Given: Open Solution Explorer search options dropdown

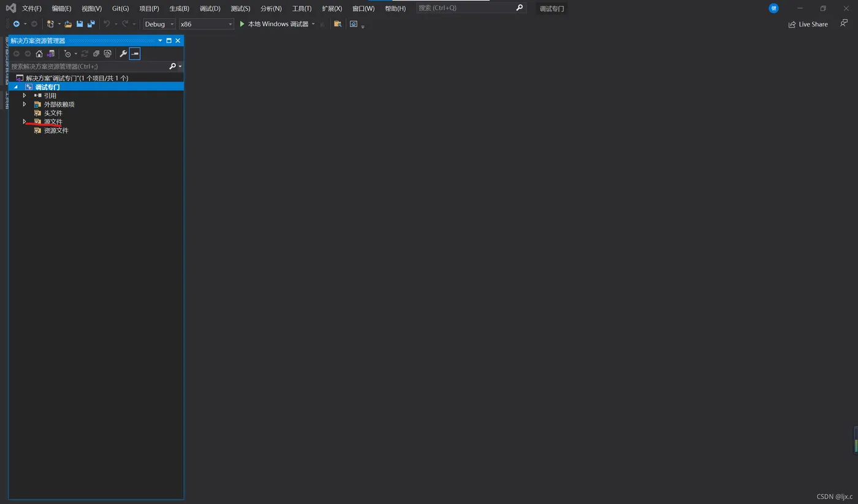Looking at the screenshot, I should [180, 66].
